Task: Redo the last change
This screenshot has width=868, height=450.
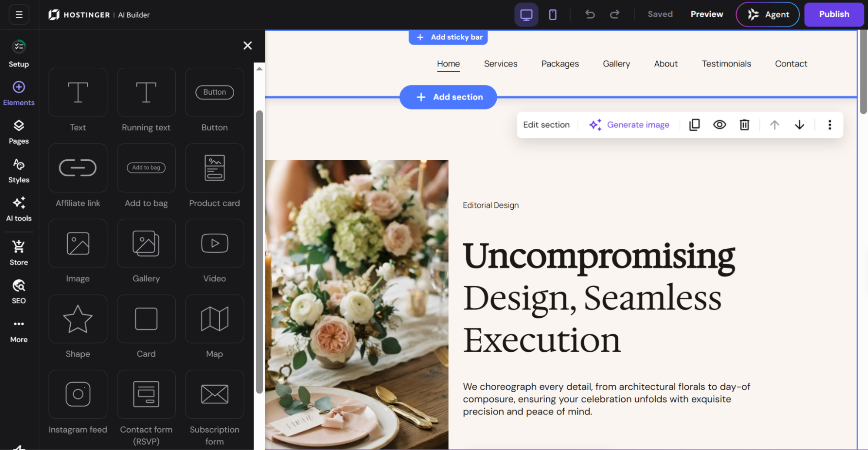Action: point(614,14)
